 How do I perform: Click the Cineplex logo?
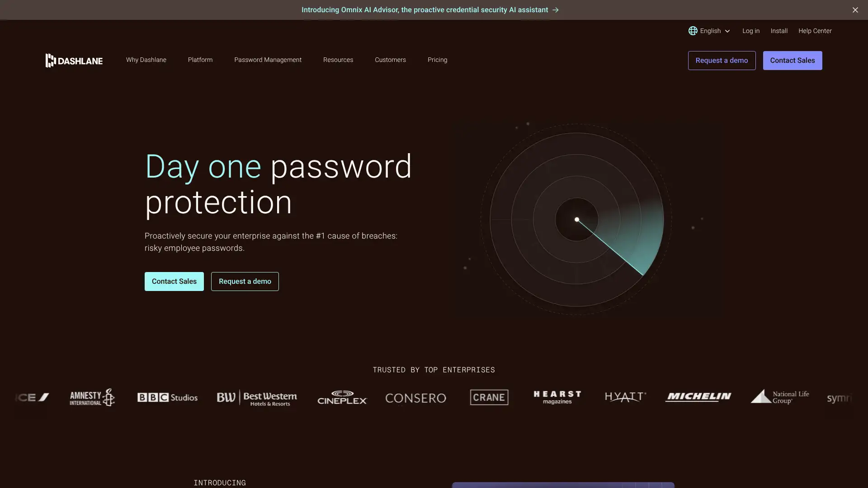(342, 398)
